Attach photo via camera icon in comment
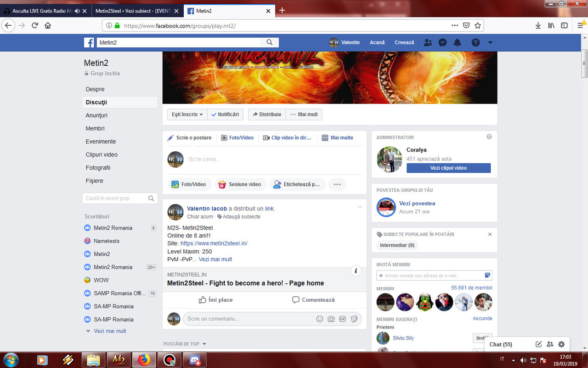The image size is (588, 368). 331,319
